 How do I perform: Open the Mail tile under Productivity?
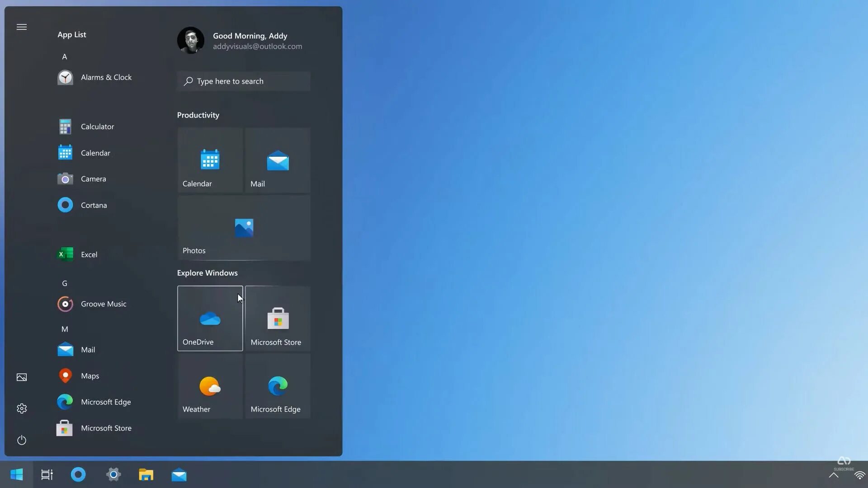[278, 160]
